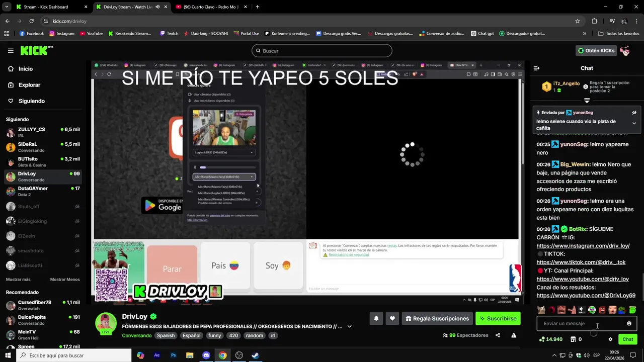Viewport: 644px width, 362px height.
Task: Click the Obtén KICKs button
Action: (596, 51)
